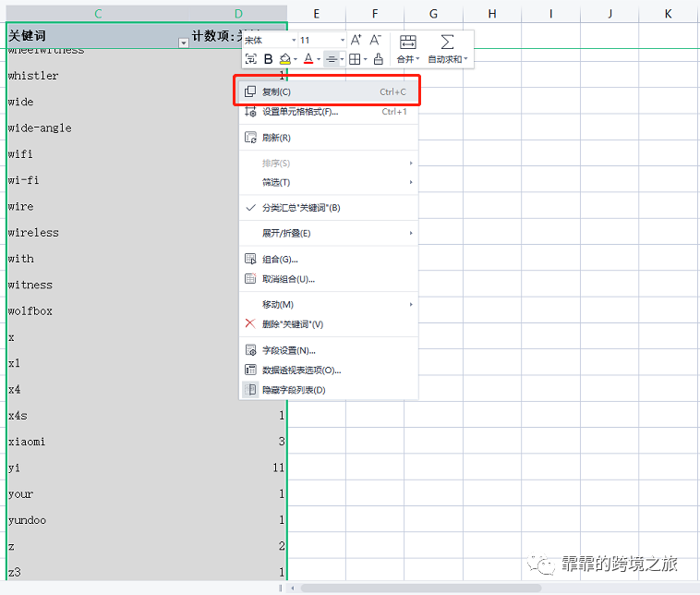The height and width of the screenshot is (595, 700).
Task: Click the Merge cells (合并) icon
Action: pyautogui.click(x=407, y=42)
